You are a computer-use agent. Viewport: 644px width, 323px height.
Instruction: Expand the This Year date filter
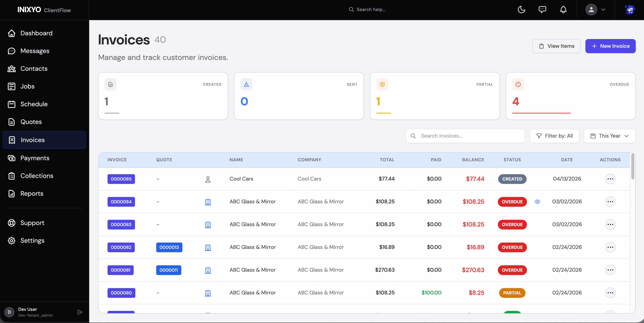pyautogui.click(x=609, y=136)
